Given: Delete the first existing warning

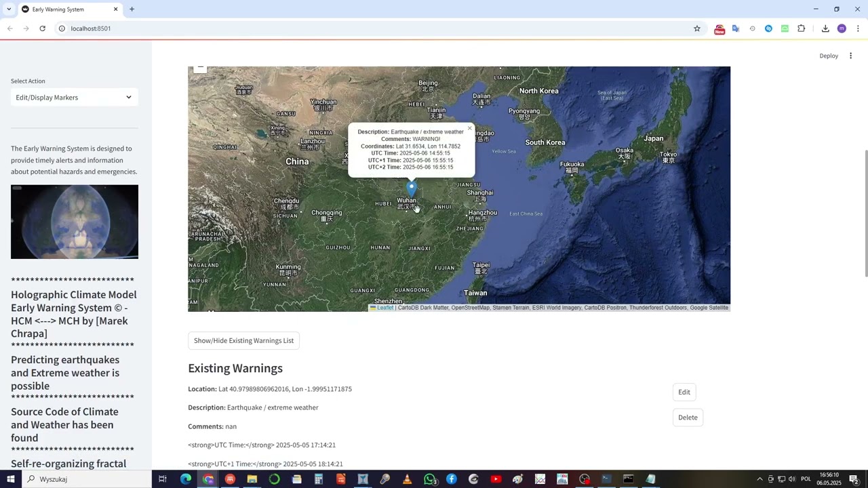Looking at the screenshot, I should 688,418.
